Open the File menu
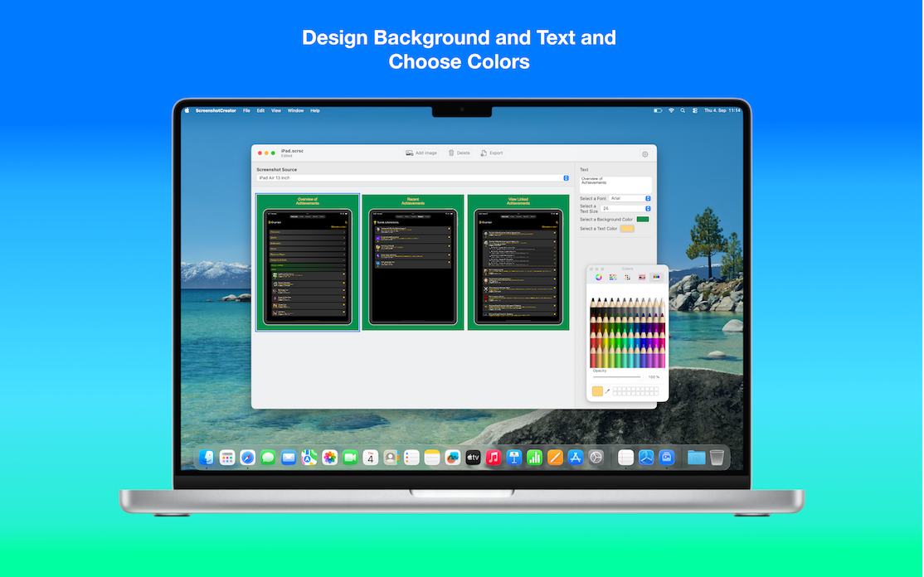924x577 pixels. click(x=246, y=110)
